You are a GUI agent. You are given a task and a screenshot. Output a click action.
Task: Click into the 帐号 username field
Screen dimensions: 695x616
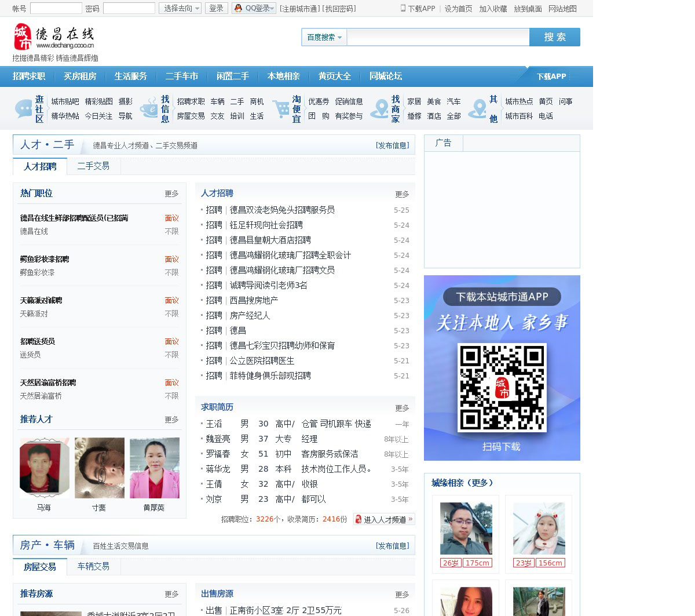[56, 8]
